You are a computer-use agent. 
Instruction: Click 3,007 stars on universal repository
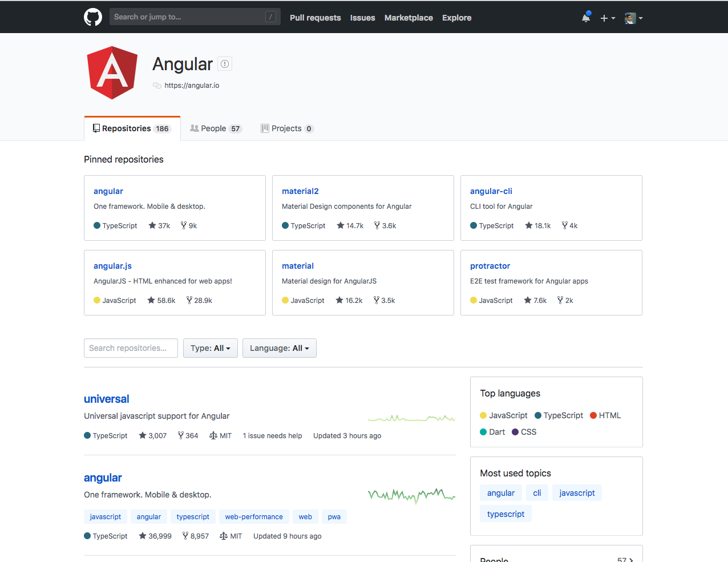coord(153,435)
